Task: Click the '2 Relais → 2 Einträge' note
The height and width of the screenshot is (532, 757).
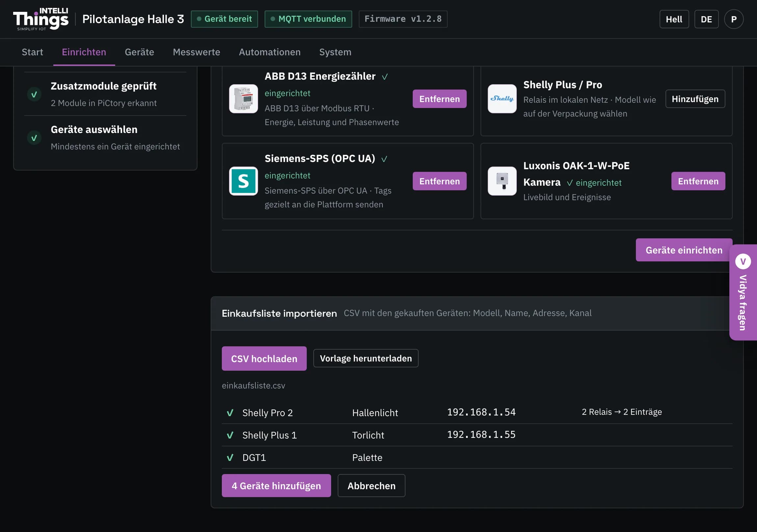Action: (621, 412)
